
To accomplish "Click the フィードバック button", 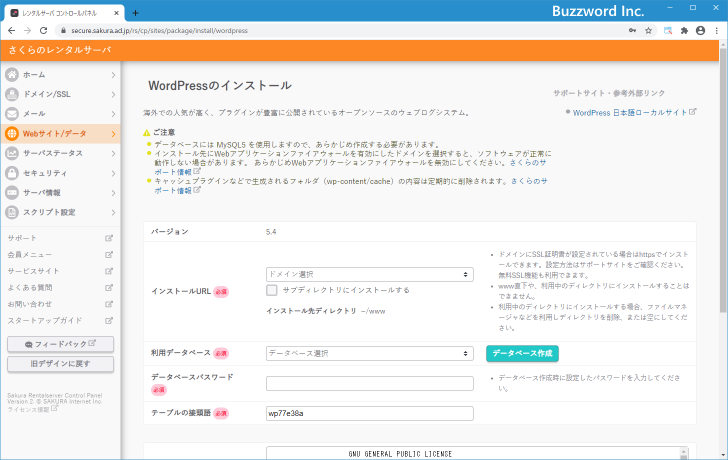I will pos(60,344).
